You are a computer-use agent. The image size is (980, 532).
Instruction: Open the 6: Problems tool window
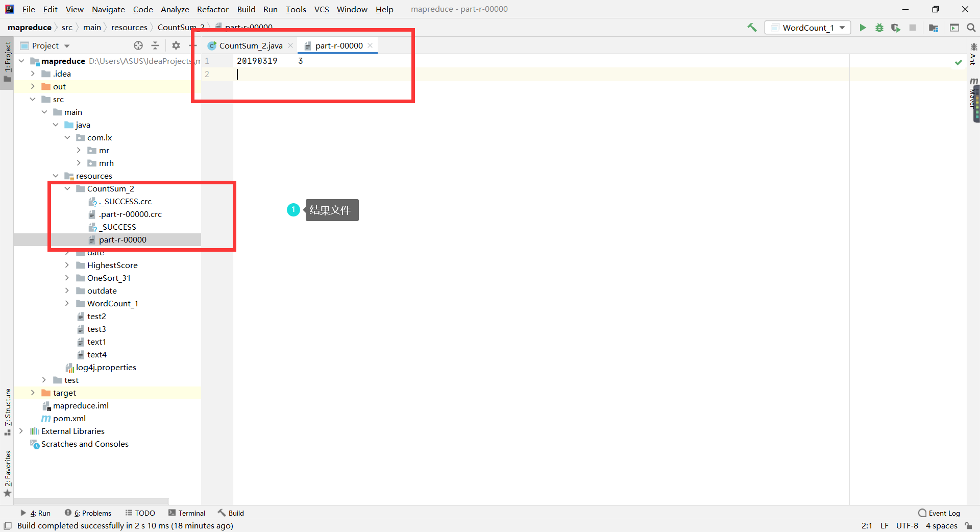click(x=88, y=513)
